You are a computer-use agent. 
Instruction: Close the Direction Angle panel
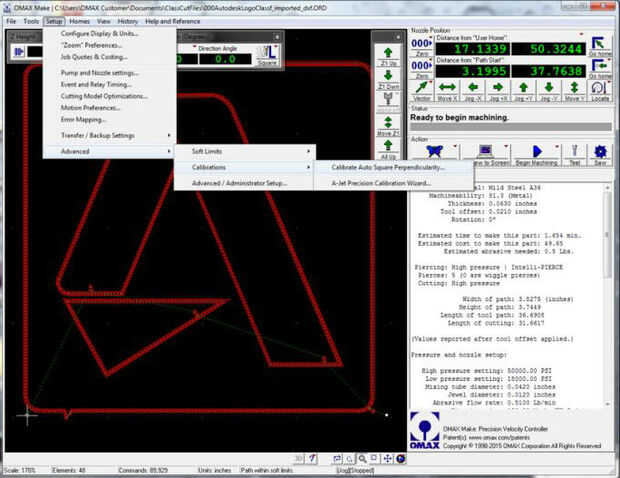pyautogui.click(x=277, y=37)
